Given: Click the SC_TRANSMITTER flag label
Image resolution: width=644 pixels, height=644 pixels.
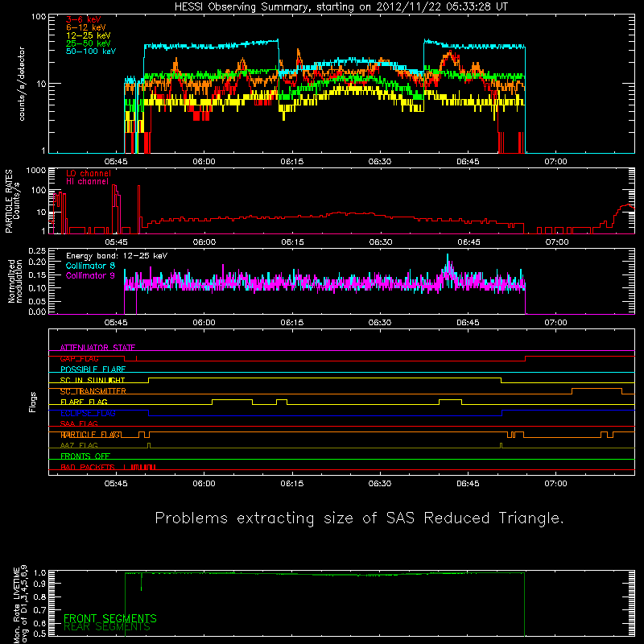Looking at the screenshot, I should [x=93, y=391].
